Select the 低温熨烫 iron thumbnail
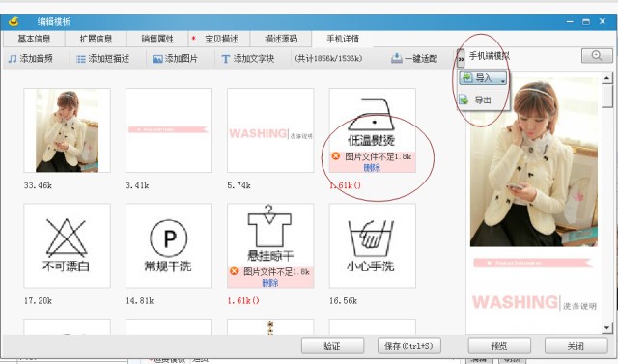 click(373, 130)
